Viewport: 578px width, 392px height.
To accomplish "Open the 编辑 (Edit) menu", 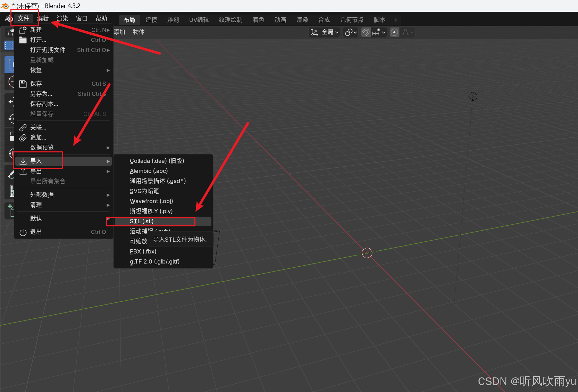I will (43, 18).
